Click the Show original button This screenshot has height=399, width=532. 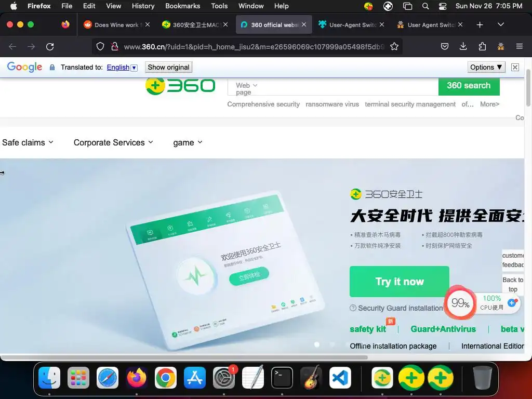point(168,67)
